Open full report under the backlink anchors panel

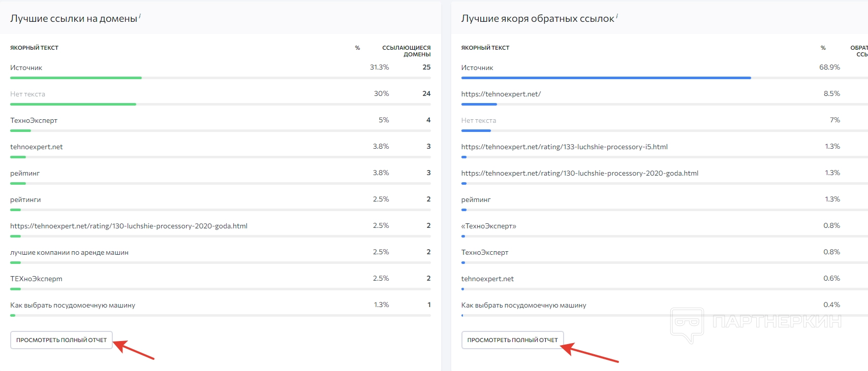point(512,340)
